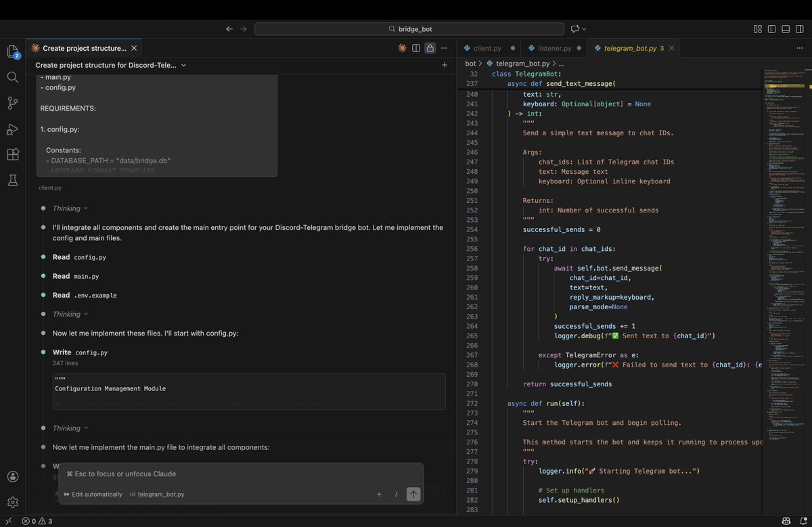Image resolution: width=812 pixels, height=527 pixels.
Task: Toggle the primary side bar
Action: 771,29
